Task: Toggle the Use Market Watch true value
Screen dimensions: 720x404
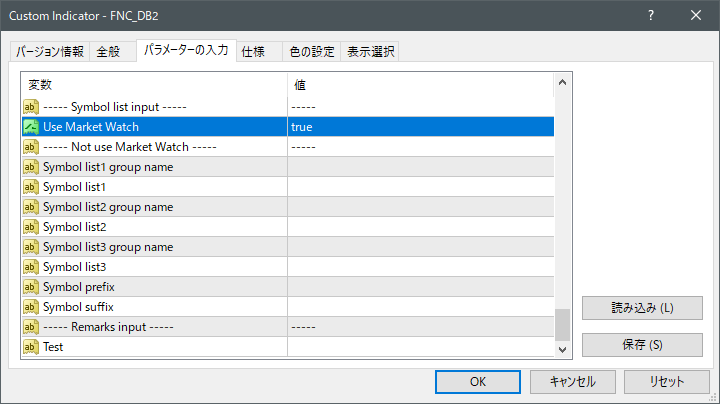Action: coord(419,127)
